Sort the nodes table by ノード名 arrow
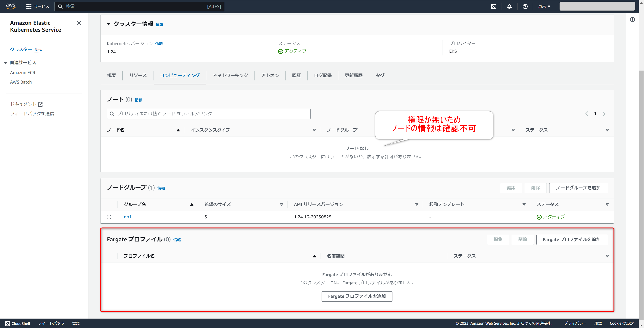The image size is (644, 328). pos(178,130)
